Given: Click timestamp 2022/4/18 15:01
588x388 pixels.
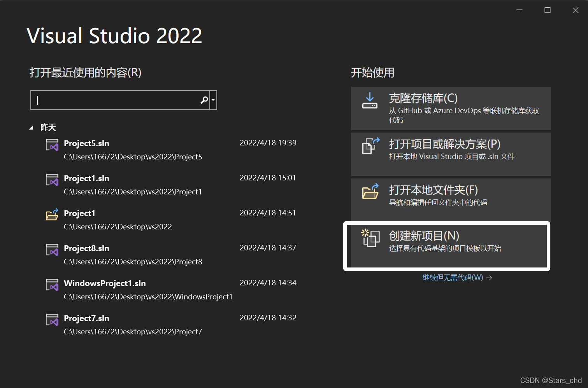Looking at the screenshot, I should pyautogui.click(x=268, y=178).
